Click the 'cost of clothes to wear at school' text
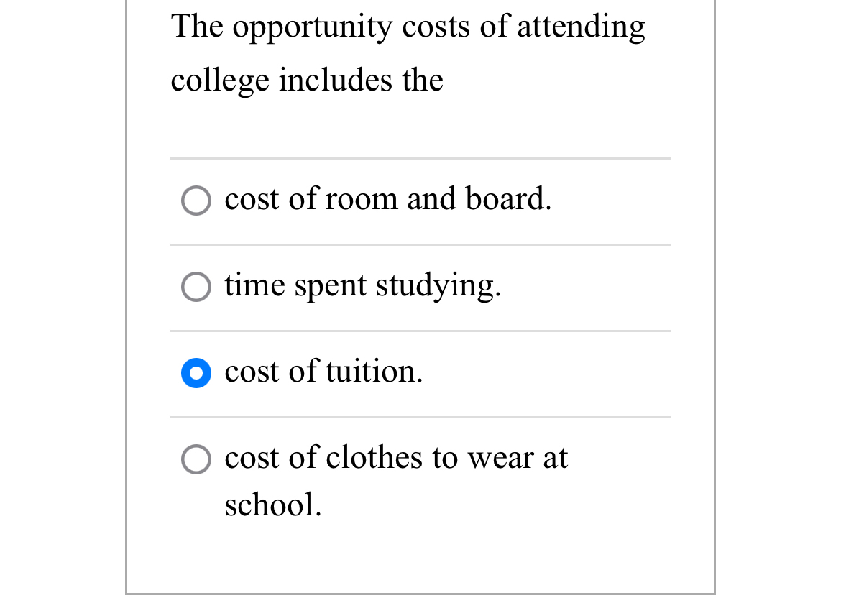This screenshot has width=841, height=616. tap(395, 458)
